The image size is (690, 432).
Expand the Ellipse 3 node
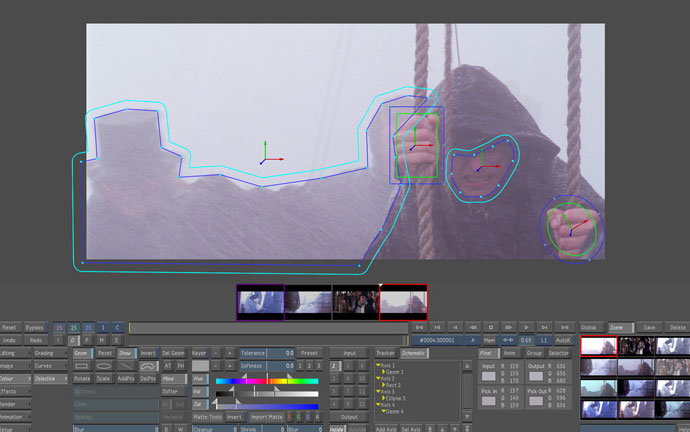click(383, 398)
